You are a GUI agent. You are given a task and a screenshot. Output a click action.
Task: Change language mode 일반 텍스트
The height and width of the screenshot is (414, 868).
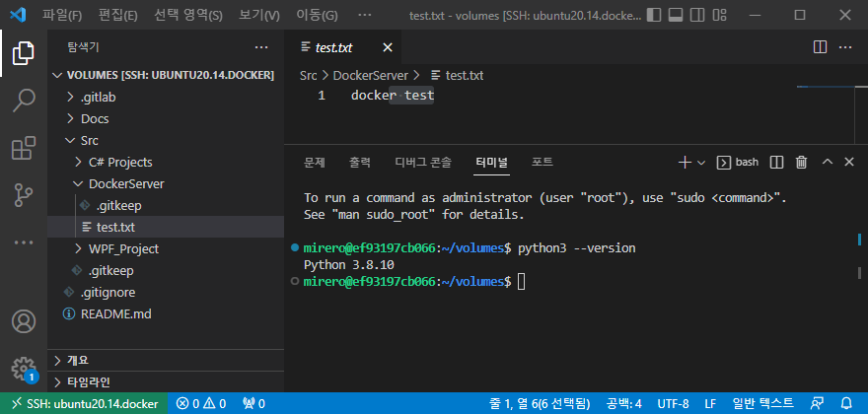(762, 403)
